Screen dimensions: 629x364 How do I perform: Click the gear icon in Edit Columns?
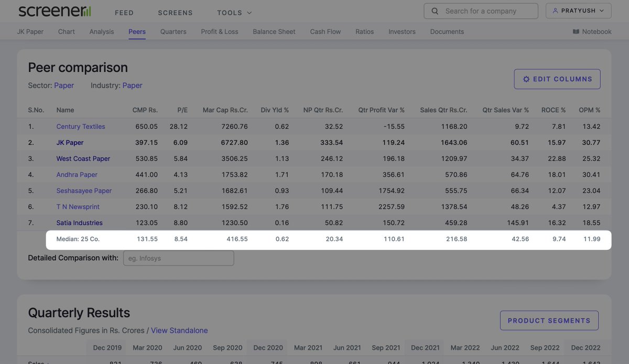tap(526, 79)
